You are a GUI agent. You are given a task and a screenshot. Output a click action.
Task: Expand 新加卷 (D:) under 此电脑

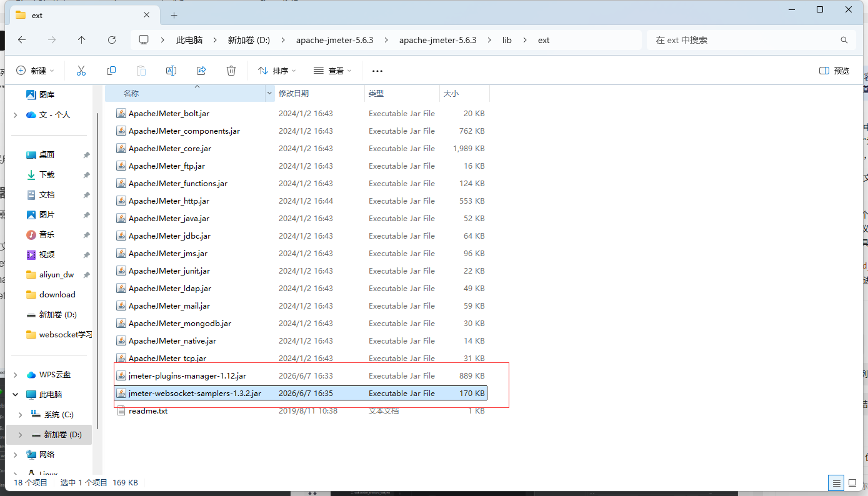21,435
